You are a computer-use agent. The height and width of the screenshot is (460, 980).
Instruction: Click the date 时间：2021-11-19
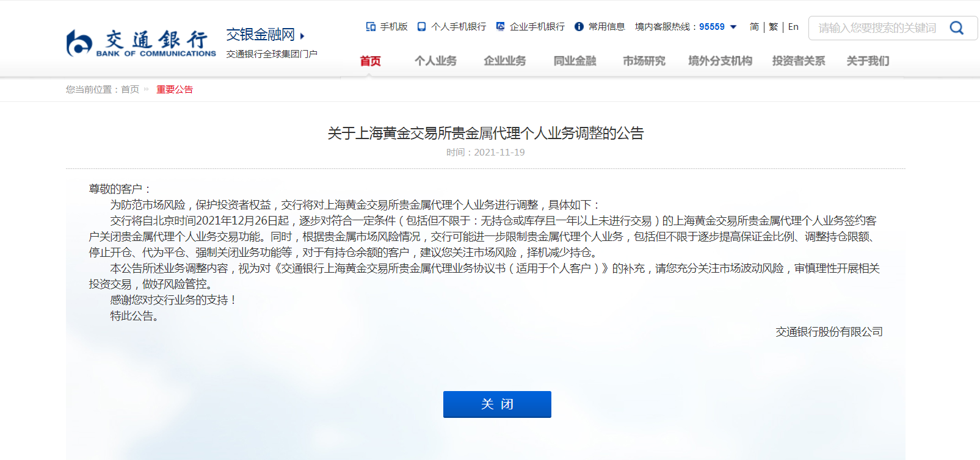coord(485,153)
